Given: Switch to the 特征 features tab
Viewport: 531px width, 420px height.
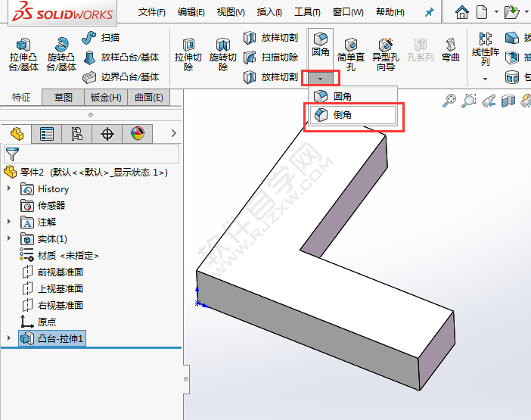Looking at the screenshot, I should (x=21, y=98).
